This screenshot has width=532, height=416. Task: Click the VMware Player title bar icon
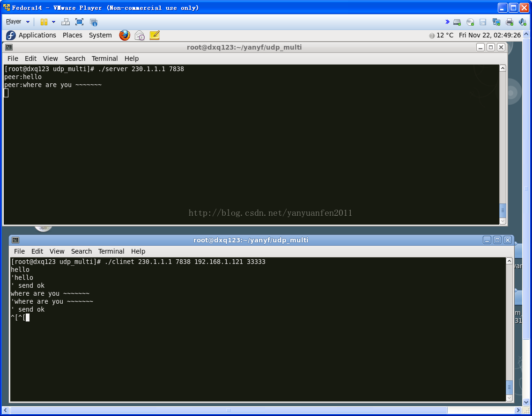pos(6,7)
